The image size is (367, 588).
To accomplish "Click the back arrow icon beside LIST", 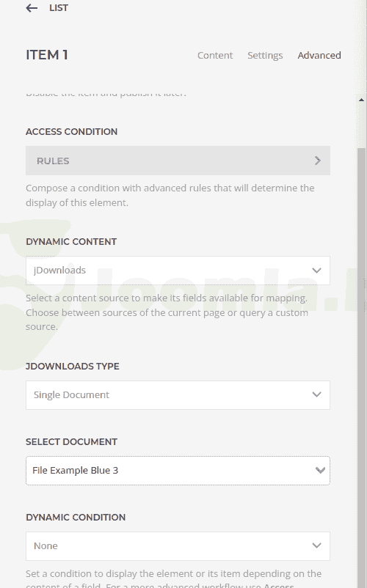I will click(32, 8).
